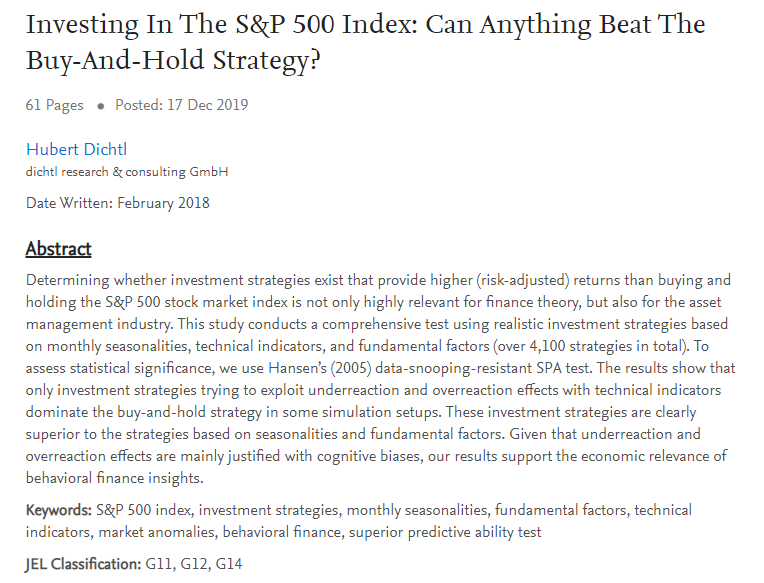The image size is (764, 583).
Task: Click the 'S&P 500 index' keyword
Action: (143, 510)
